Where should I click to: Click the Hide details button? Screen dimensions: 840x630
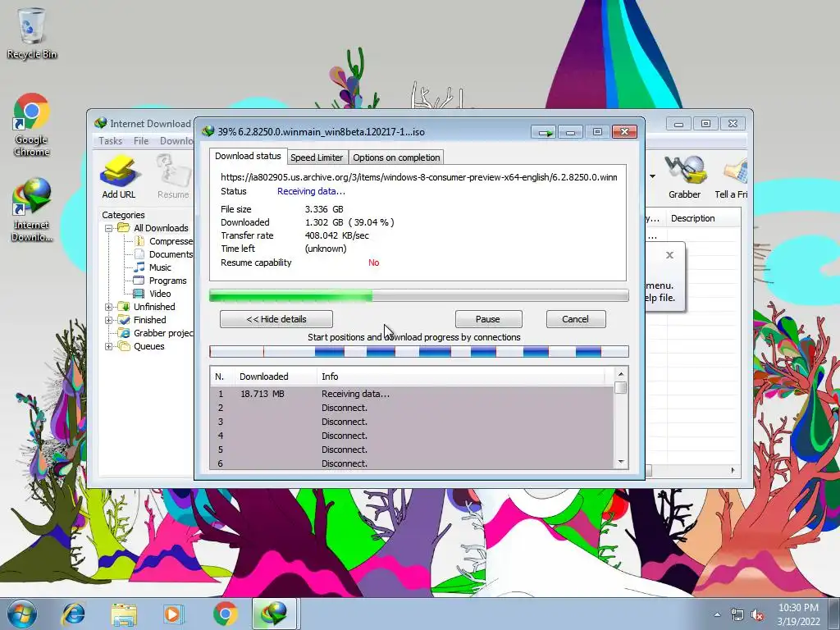[x=276, y=319]
